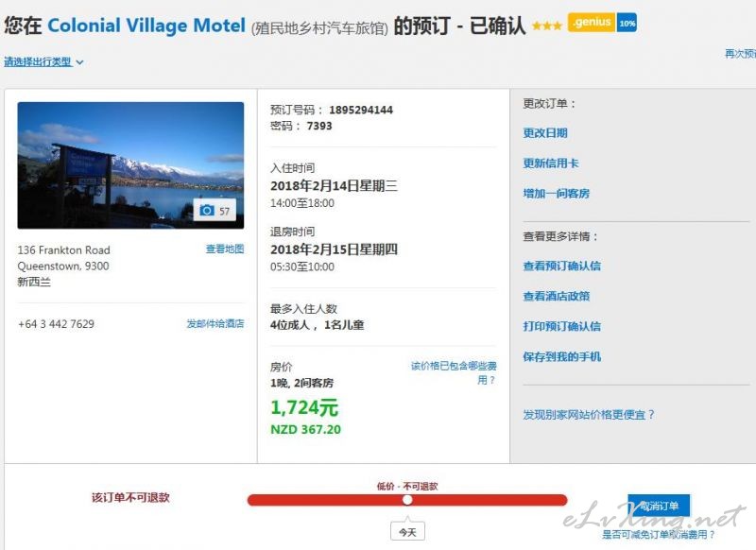Click 增加一间客房 to add a room
The width and height of the screenshot is (756, 550).
click(557, 194)
